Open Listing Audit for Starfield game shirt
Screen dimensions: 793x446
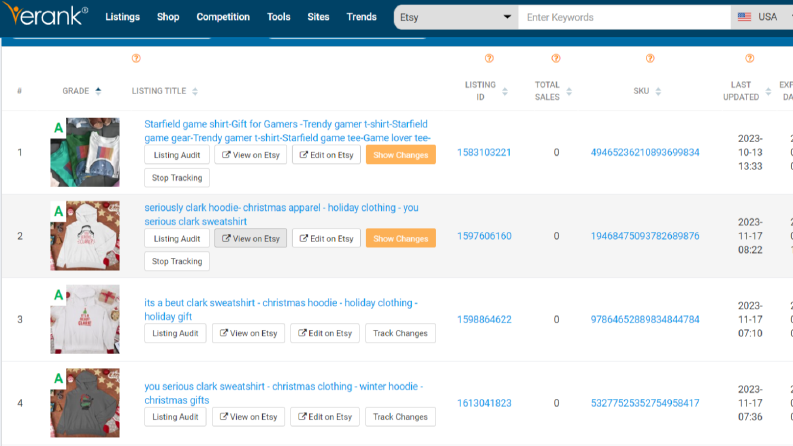(x=177, y=155)
